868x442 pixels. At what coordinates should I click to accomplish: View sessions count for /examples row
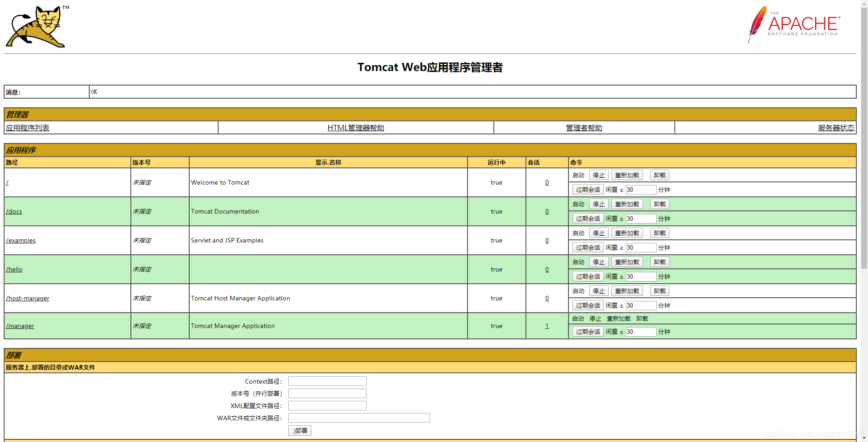click(x=547, y=240)
